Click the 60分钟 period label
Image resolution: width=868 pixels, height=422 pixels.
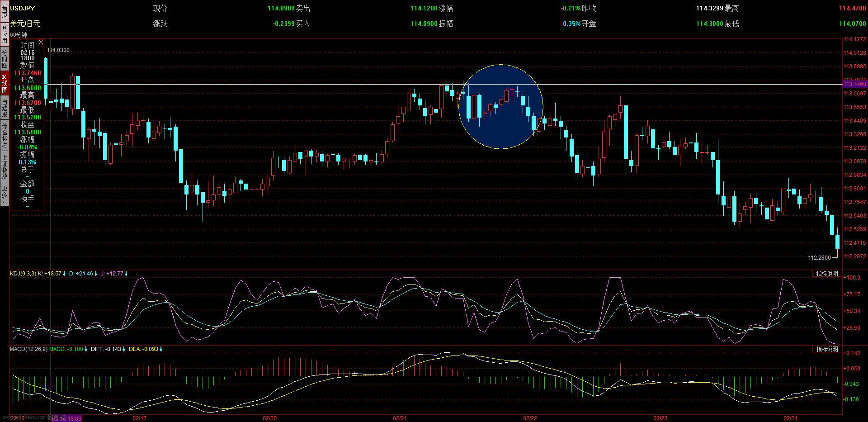(x=19, y=35)
